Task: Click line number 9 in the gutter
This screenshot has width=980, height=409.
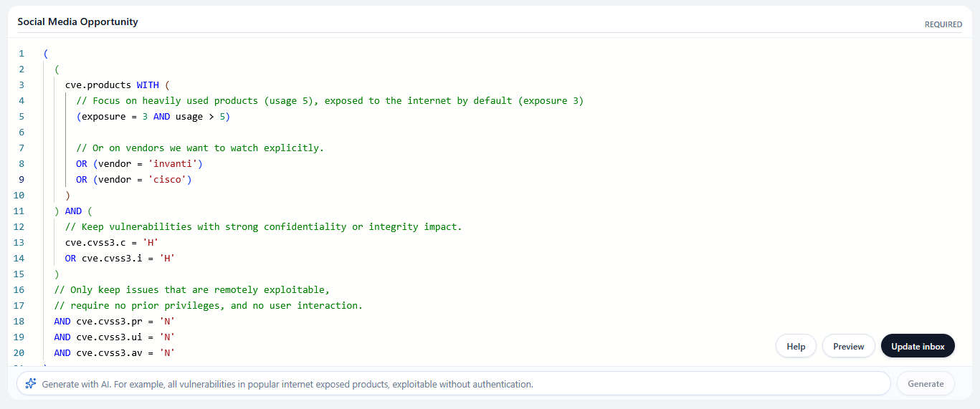Action: click(x=22, y=179)
